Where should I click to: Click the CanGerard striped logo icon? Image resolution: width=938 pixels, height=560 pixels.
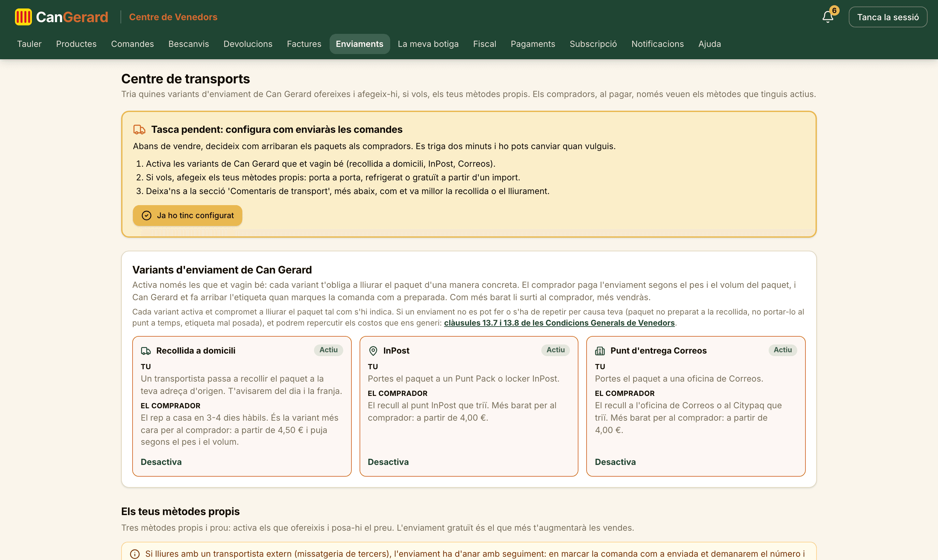[23, 17]
